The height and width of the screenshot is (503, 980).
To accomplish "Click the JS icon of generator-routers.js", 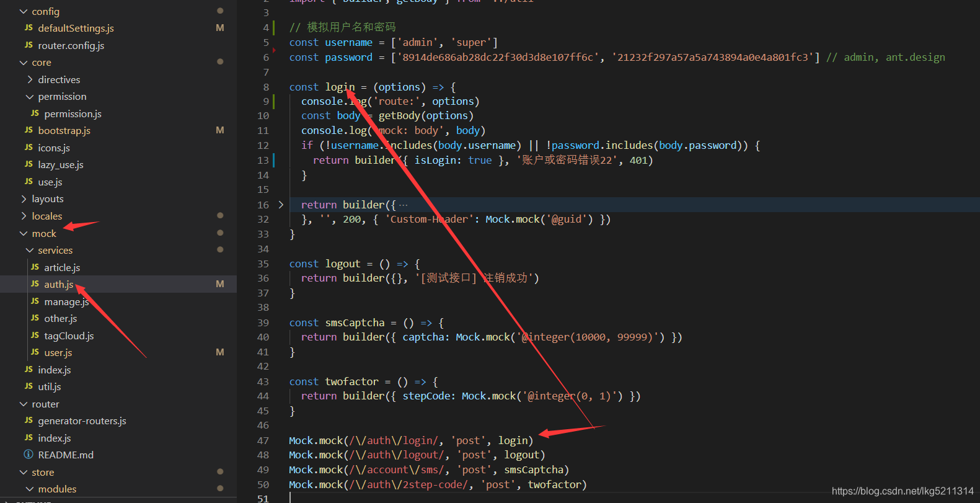I will coord(29,420).
